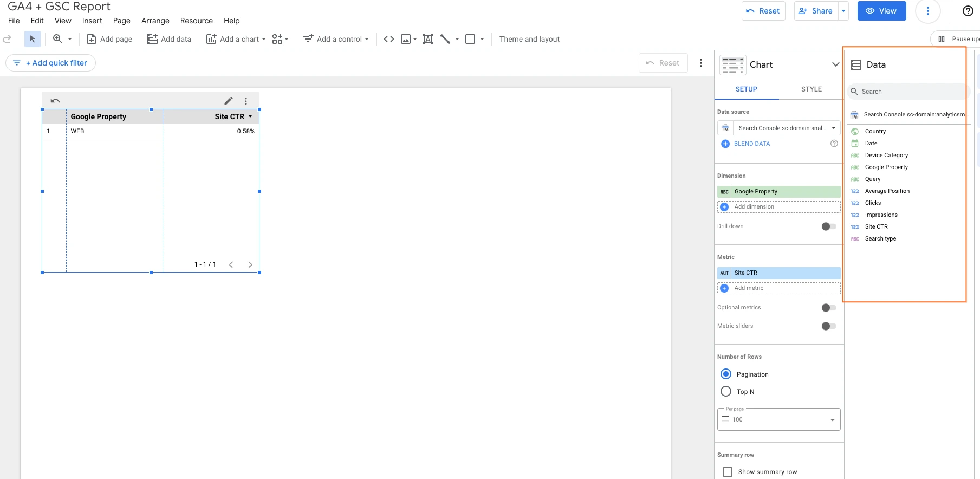980x479 pixels.
Task: Click the table chart type icon
Action: [x=732, y=64]
